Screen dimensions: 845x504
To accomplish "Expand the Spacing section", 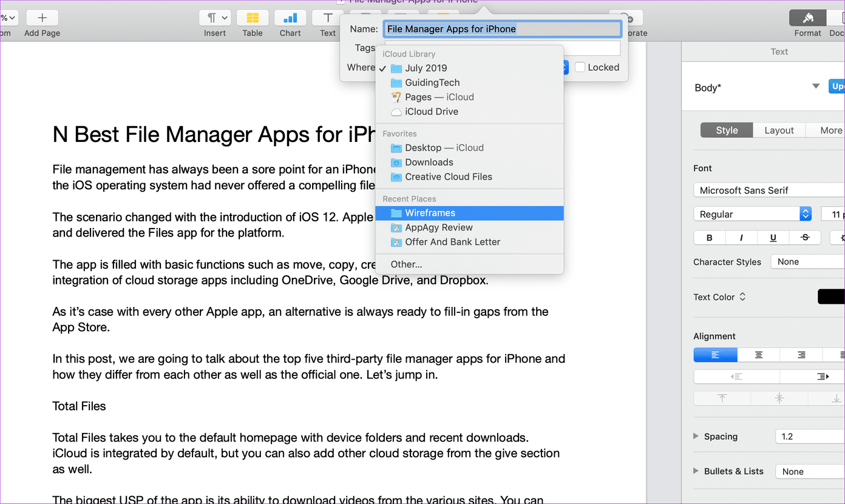I will coord(696,437).
